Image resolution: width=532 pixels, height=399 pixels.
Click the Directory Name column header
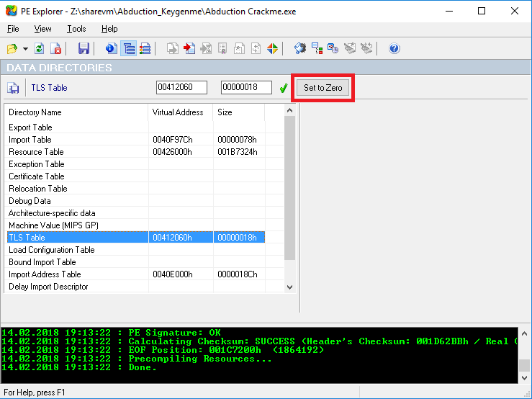click(x=77, y=112)
